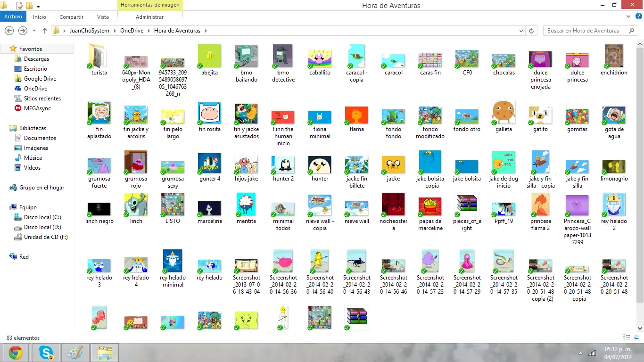
Task: Select the galleta cookie image
Action: tap(504, 116)
